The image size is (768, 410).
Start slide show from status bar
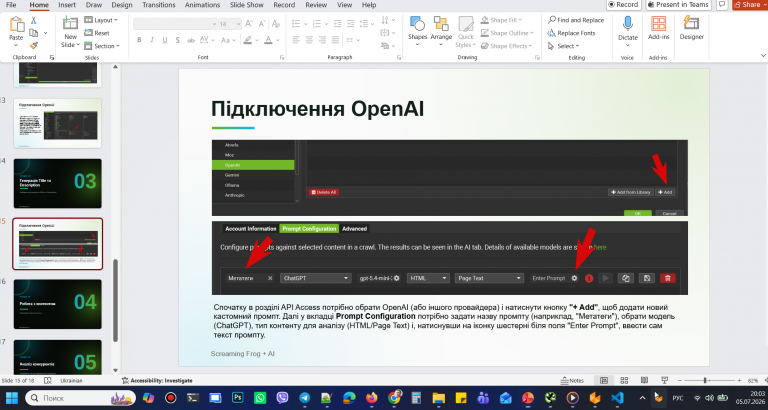point(665,380)
